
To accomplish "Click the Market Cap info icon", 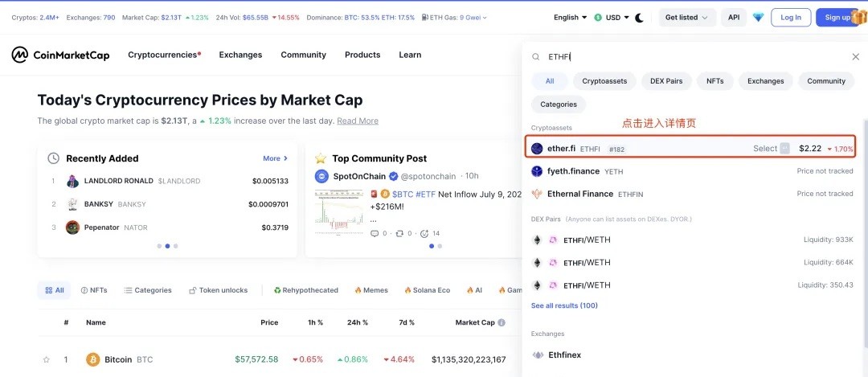I will coord(501,322).
